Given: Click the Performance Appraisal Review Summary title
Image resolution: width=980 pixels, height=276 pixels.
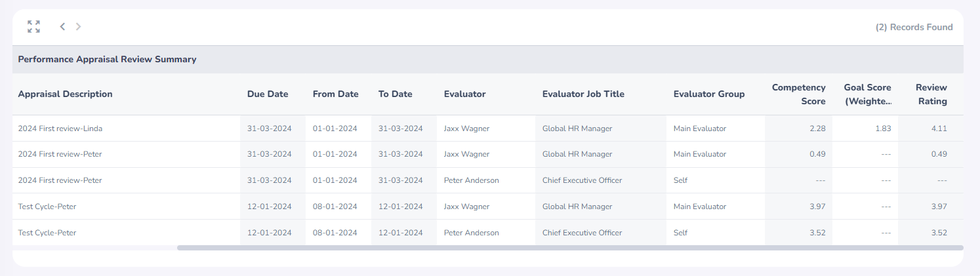Looking at the screenshot, I should (107, 59).
